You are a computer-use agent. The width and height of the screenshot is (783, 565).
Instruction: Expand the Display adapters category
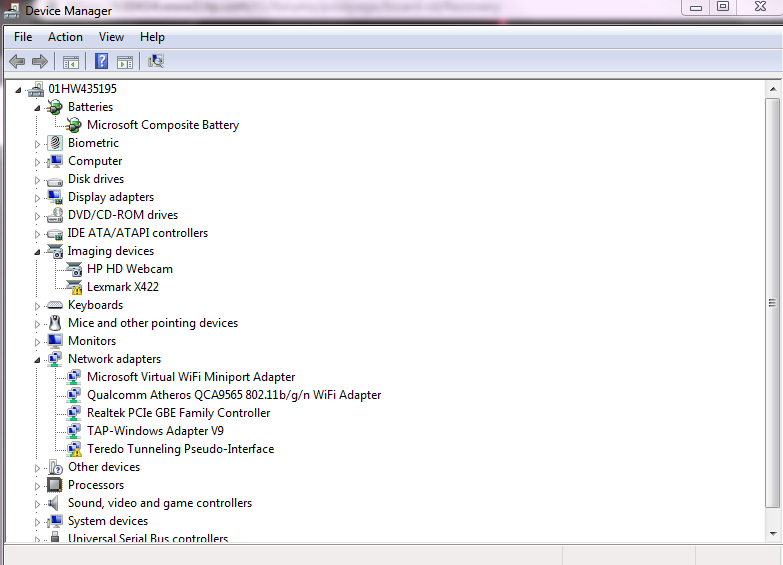pyautogui.click(x=37, y=198)
